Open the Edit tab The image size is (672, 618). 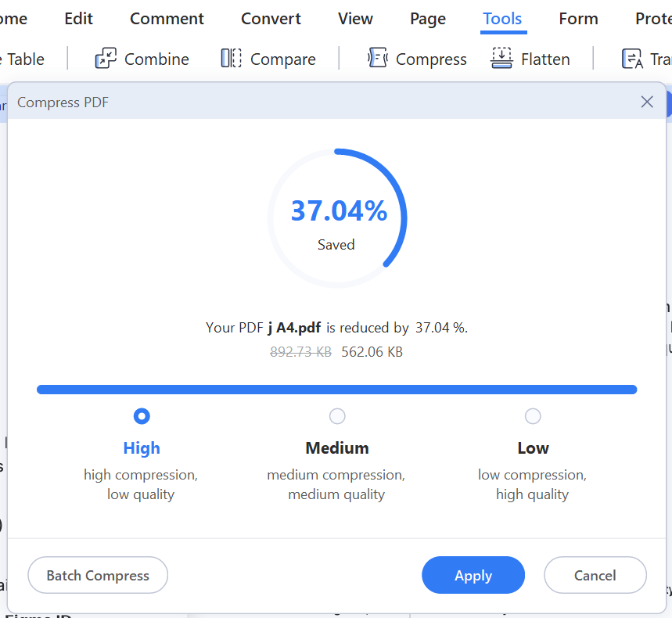coord(78,19)
